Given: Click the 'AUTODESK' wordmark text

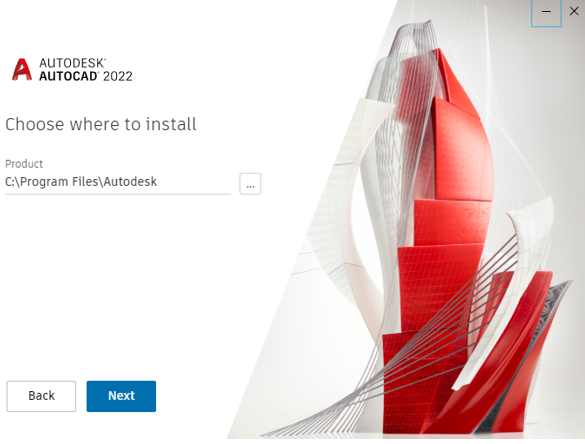Looking at the screenshot, I should click(x=72, y=63).
